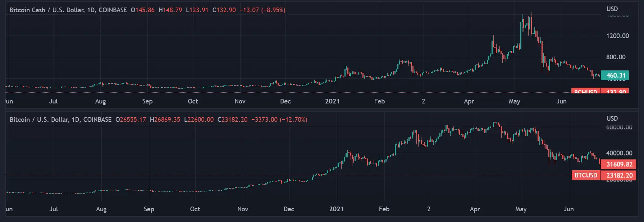Click the green 460.31 price label
This screenshot has width=644, height=222.
[x=615, y=75]
